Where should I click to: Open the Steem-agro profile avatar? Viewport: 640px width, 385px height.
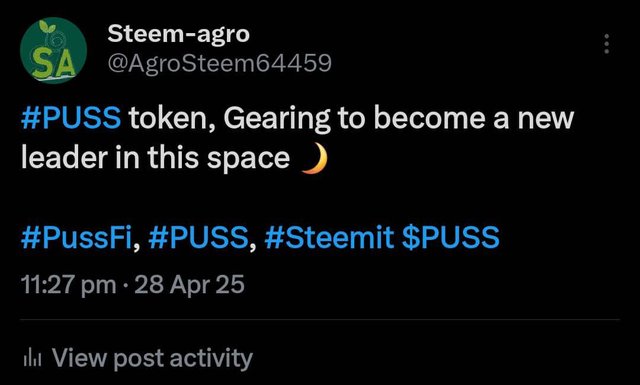point(53,50)
